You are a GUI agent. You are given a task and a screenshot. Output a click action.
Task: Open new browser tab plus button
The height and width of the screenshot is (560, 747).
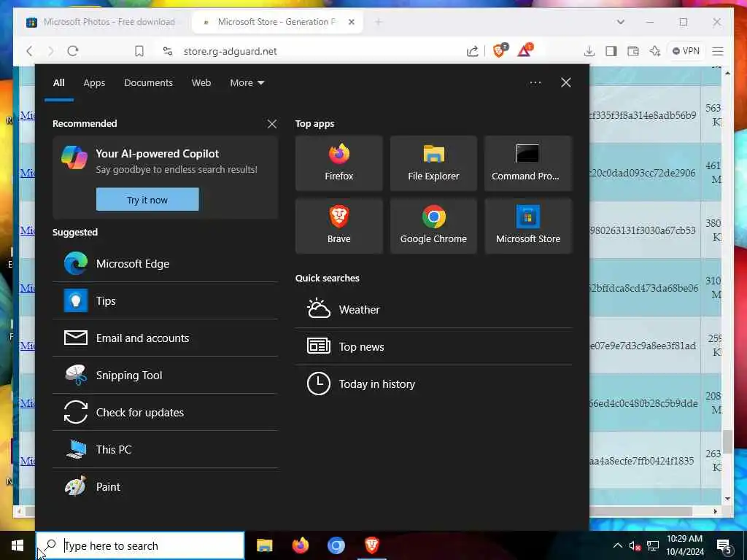379,22
